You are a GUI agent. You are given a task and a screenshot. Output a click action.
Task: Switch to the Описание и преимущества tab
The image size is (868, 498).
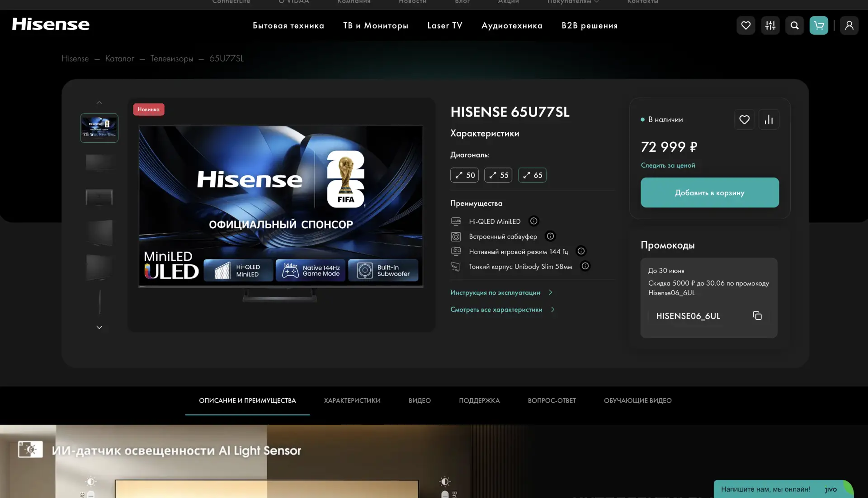[247, 401]
